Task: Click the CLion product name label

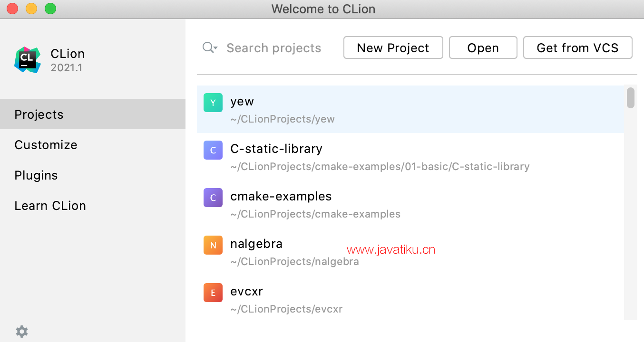Action: tap(68, 54)
